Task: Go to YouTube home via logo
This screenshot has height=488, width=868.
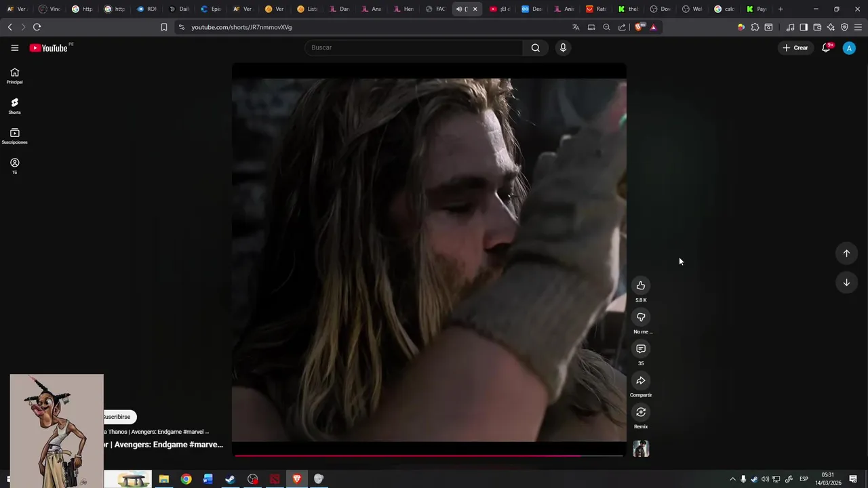Action: click(x=49, y=48)
